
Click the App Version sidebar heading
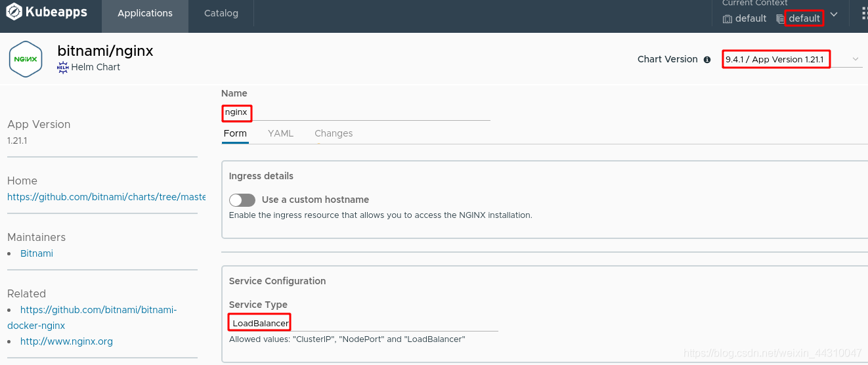pyautogui.click(x=39, y=124)
